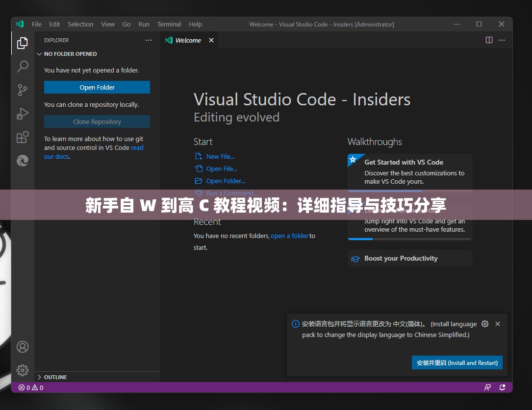The width and height of the screenshot is (532, 410).
Task: Open the Selection menu
Action: pos(80,24)
